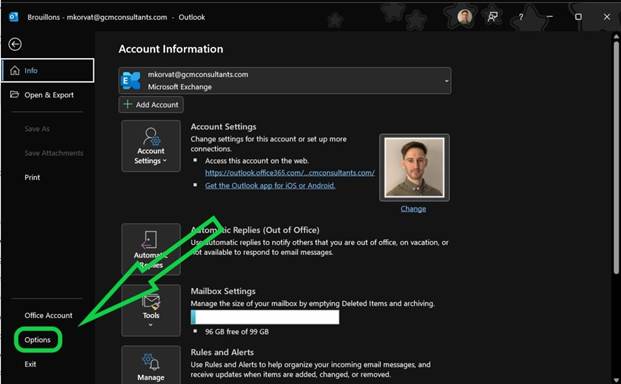Open Manage Rules & Alerts button
The image size is (621, 384).
click(x=151, y=365)
